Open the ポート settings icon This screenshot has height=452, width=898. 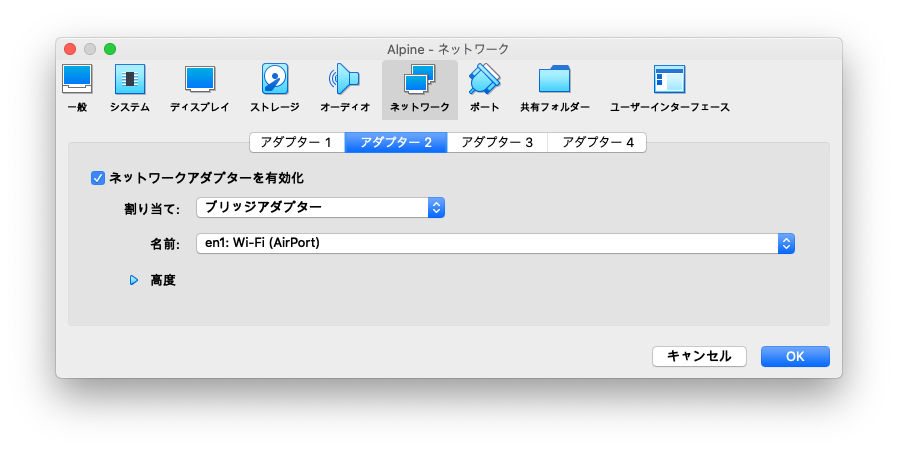485,89
